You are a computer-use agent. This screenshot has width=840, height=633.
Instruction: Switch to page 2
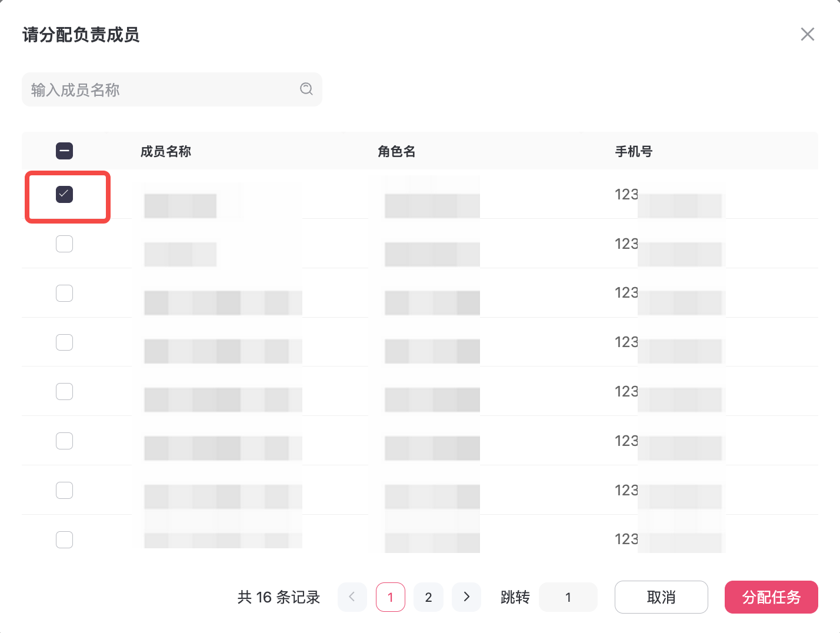[428, 597]
